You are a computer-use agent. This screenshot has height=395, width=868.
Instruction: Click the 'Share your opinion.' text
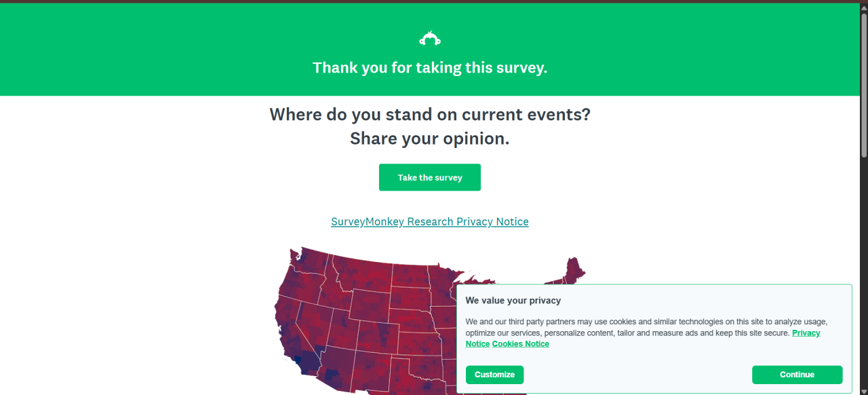tap(429, 138)
